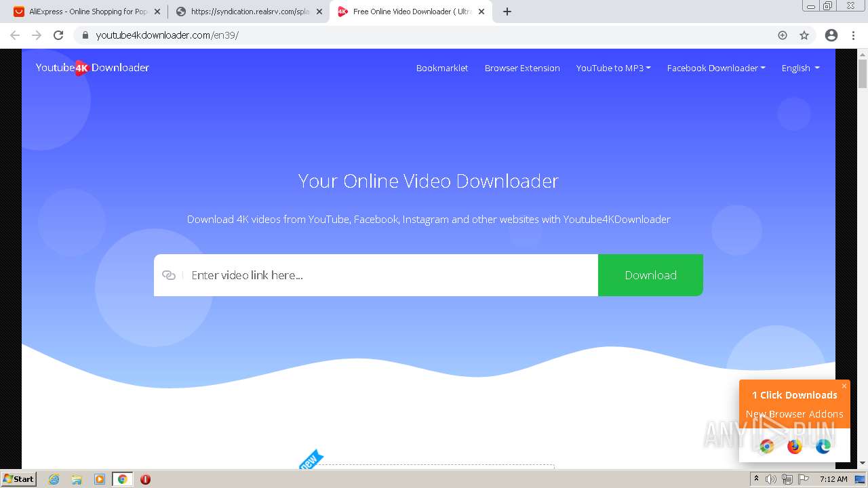The height and width of the screenshot is (488, 868).
Task: View site info via the padlock icon
Action: coord(85,35)
